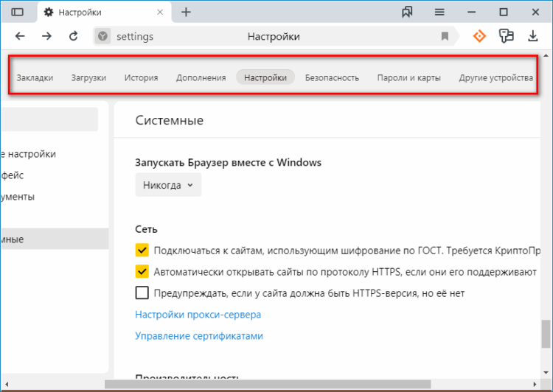553x392 pixels.
Task: Open Управление сертификатами link
Action: pyautogui.click(x=199, y=335)
